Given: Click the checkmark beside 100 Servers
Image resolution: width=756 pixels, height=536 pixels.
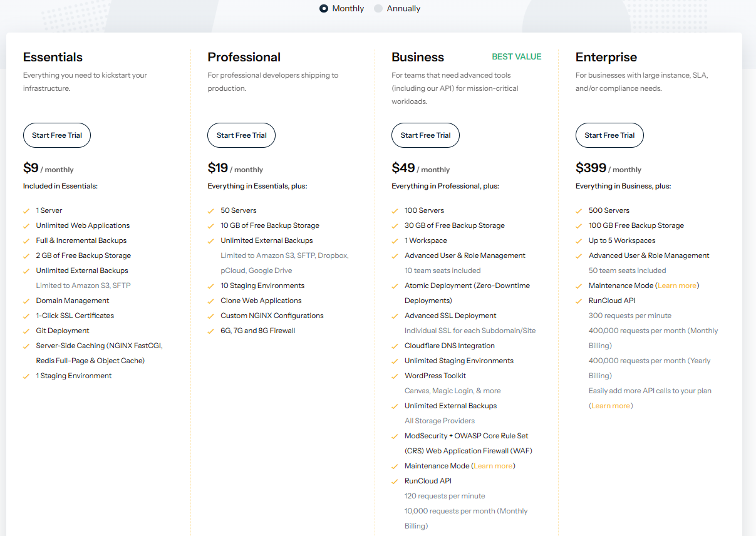Looking at the screenshot, I should tap(395, 211).
